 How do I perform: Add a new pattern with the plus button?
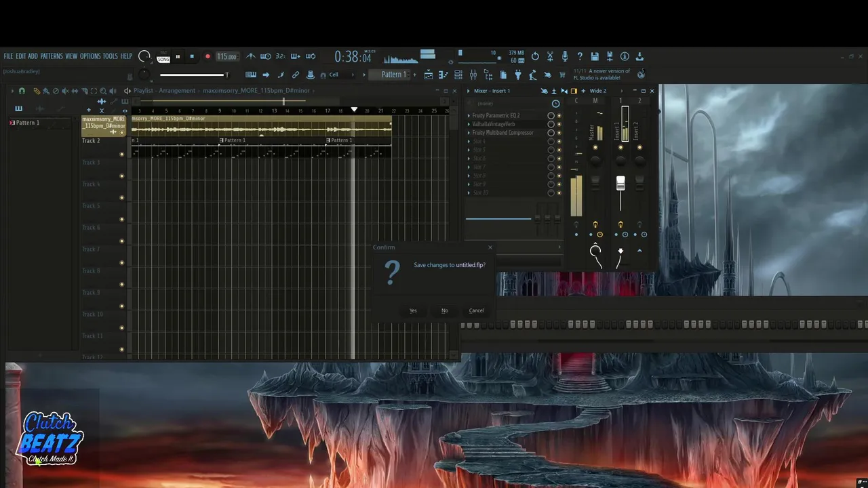click(414, 75)
